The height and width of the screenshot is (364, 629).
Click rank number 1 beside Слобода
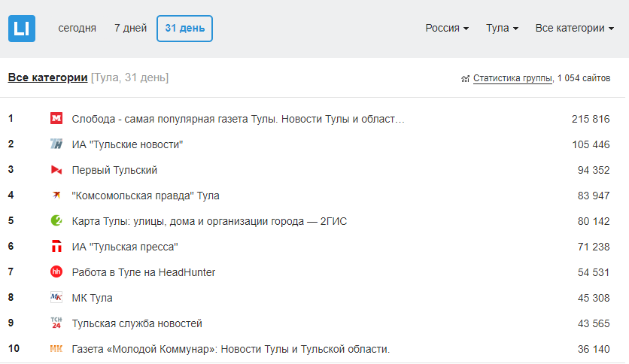(x=11, y=118)
